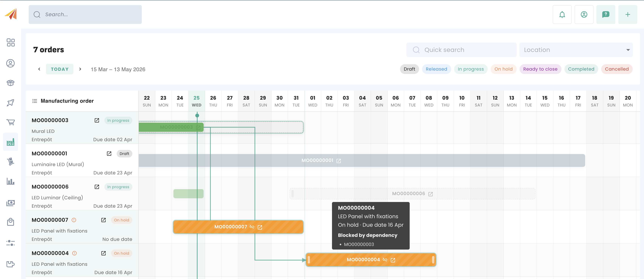Expand the Location dropdown
The image size is (644, 279).
(x=576, y=50)
